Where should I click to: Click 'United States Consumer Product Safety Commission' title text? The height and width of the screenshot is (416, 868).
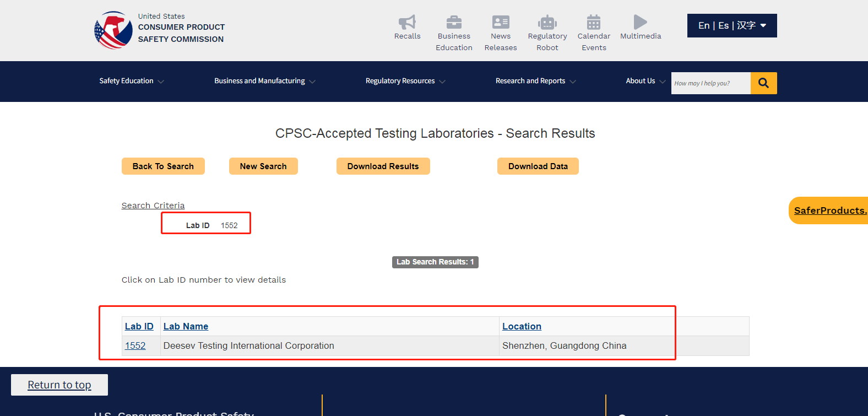tap(181, 28)
